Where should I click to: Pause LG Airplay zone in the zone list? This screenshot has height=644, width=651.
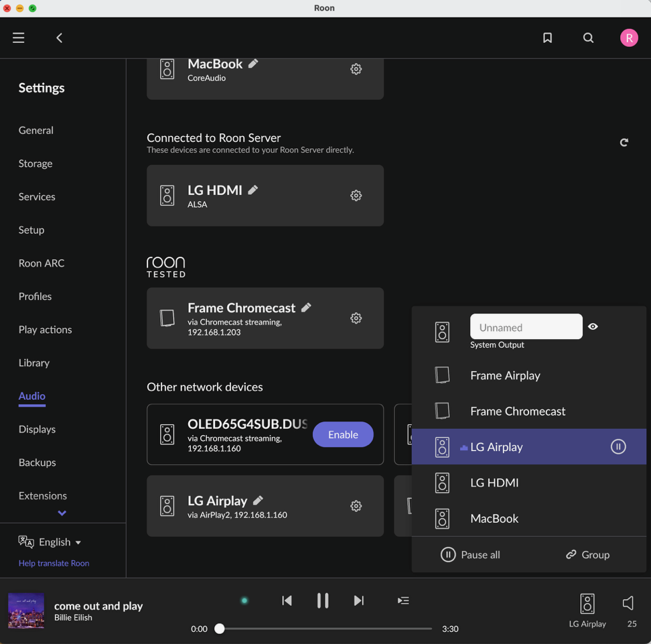[x=618, y=446]
